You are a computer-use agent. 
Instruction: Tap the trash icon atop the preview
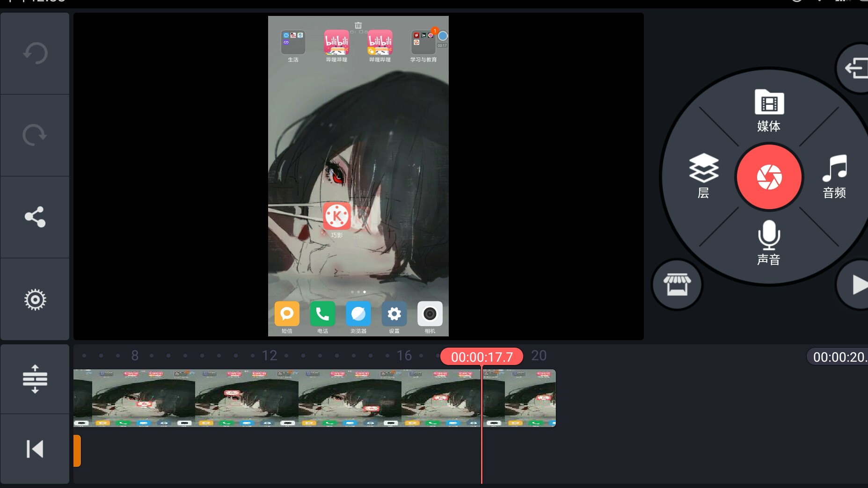[x=358, y=25]
